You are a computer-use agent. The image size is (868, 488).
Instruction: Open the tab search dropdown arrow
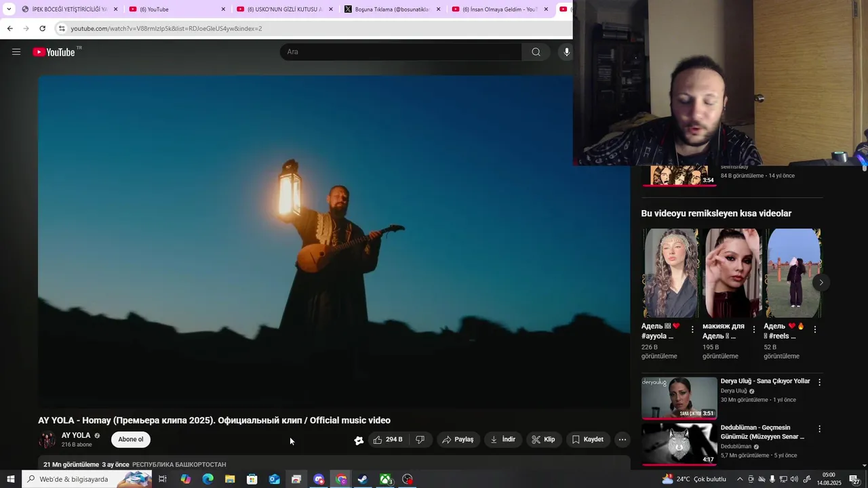(x=9, y=9)
